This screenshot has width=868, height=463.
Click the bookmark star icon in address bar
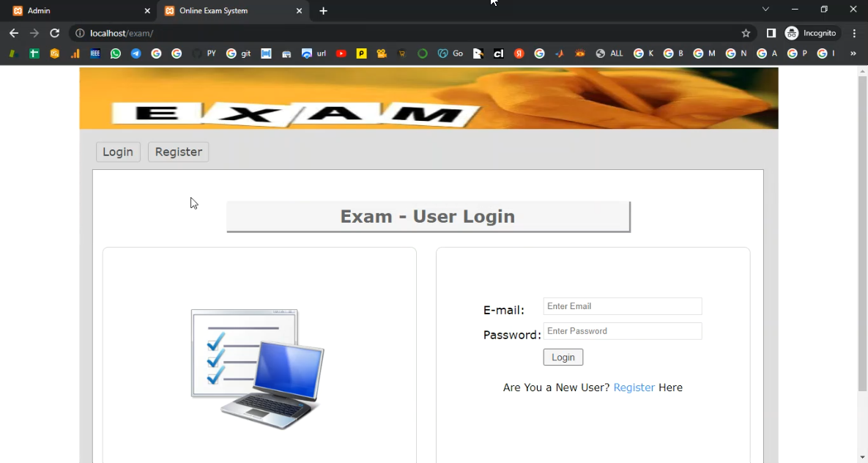coord(746,33)
